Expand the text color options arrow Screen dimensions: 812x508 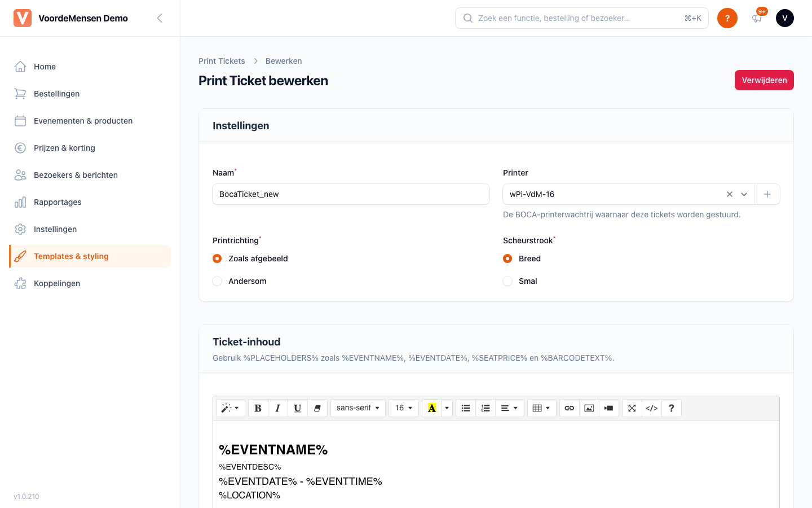click(x=447, y=408)
